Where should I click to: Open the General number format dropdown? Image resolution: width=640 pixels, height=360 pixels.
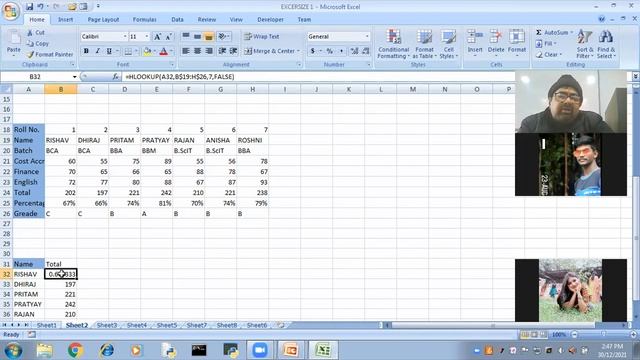coord(367,37)
